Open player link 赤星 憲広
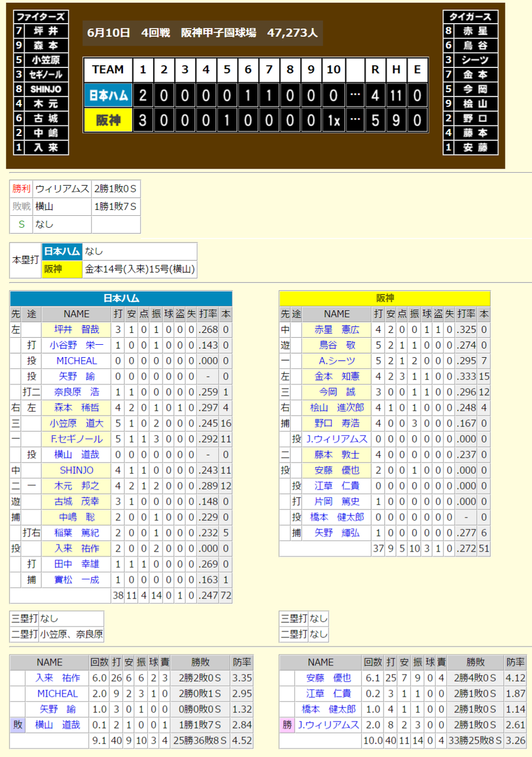Image resolution: width=532 pixels, height=757 pixels. (337, 329)
